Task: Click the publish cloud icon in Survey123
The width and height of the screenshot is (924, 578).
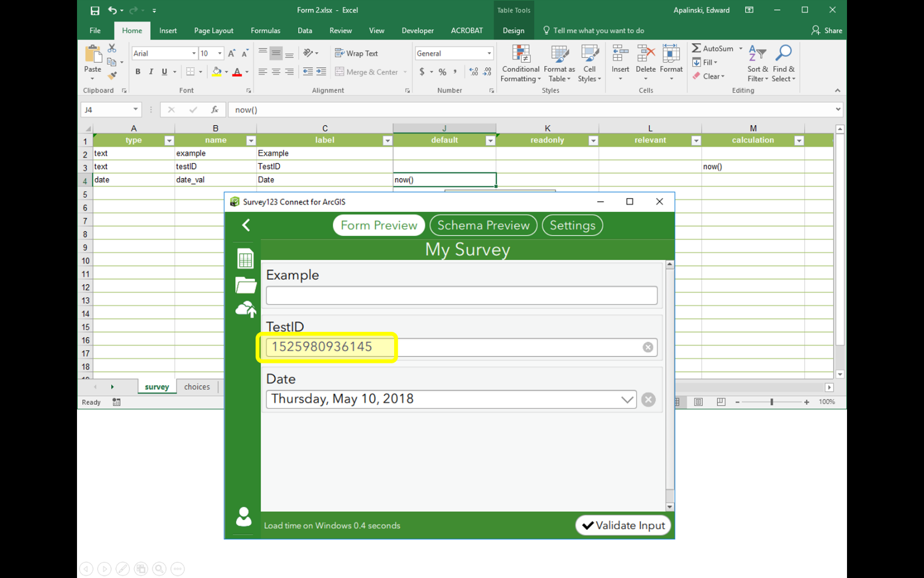Action: [x=246, y=309]
